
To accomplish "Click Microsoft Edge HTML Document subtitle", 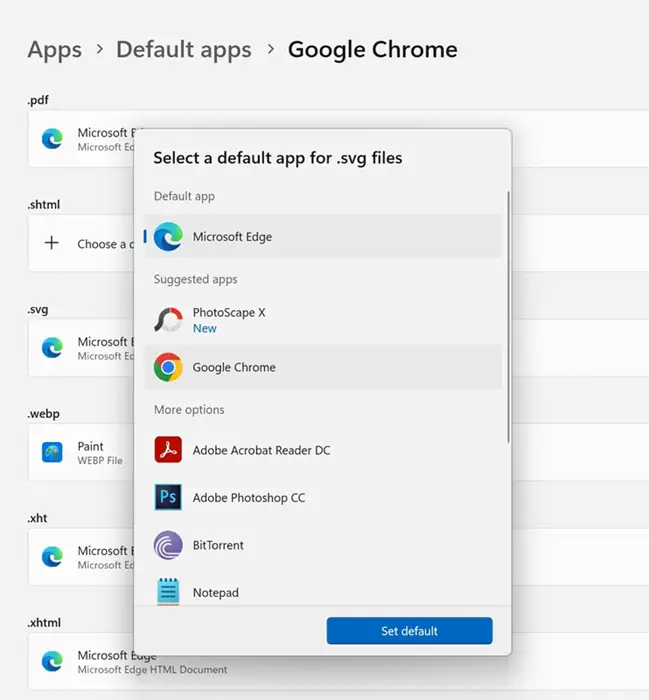I will pyautogui.click(x=152, y=670).
